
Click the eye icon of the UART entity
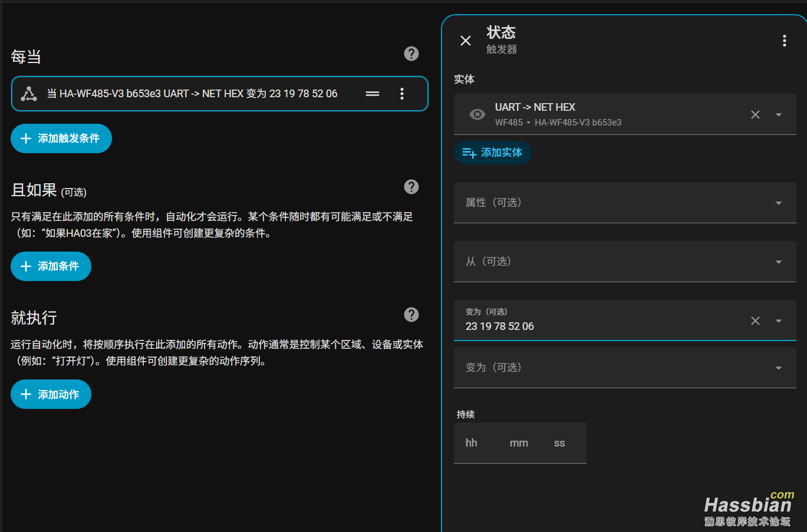click(477, 114)
